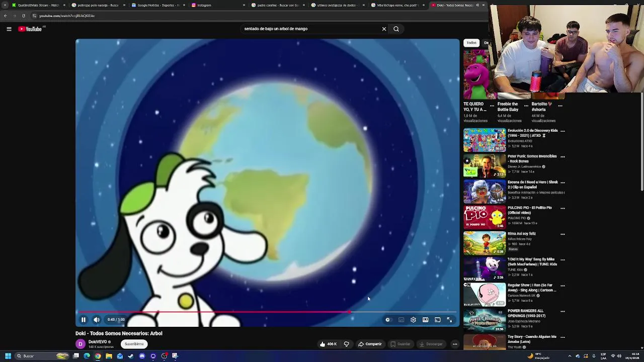
Task: Reload the page with browser refresh
Action: [x=24, y=16]
